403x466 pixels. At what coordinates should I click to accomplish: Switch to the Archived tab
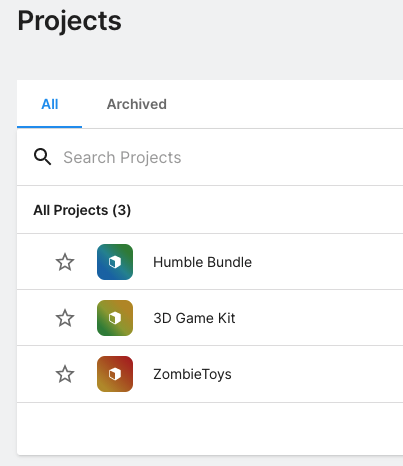(x=137, y=104)
